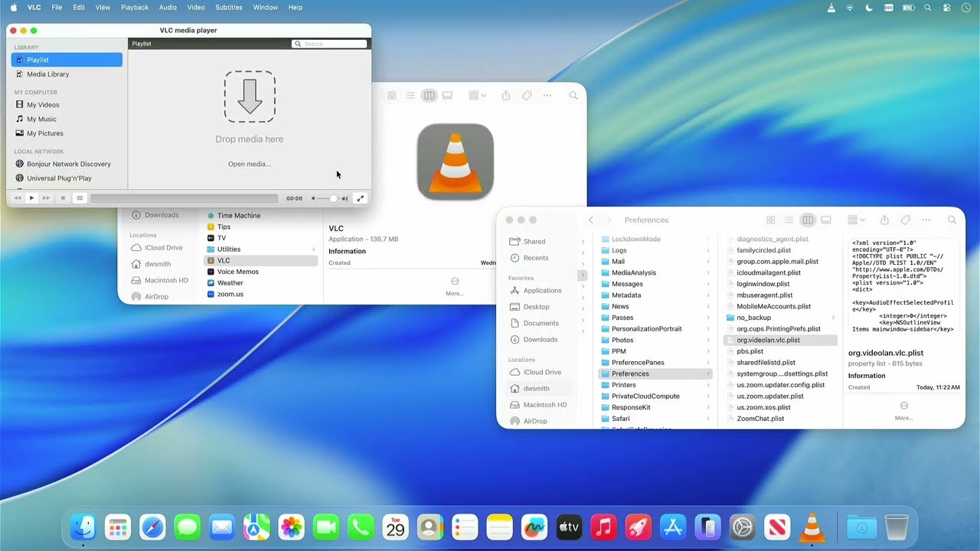The image size is (980, 551).
Task: Open AirDrop in Preferences window sidebar
Action: [x=535, y=421]
